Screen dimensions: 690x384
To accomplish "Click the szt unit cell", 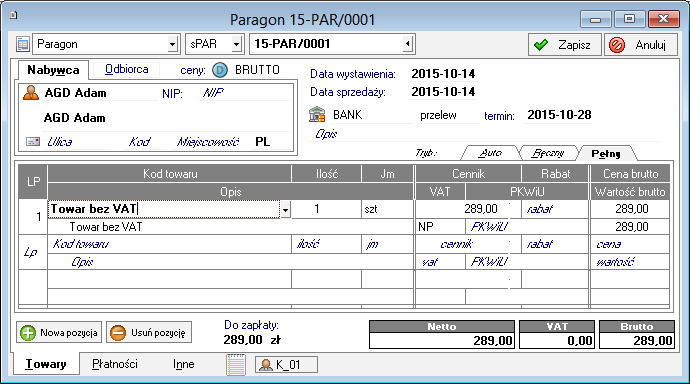I will 387,209.
